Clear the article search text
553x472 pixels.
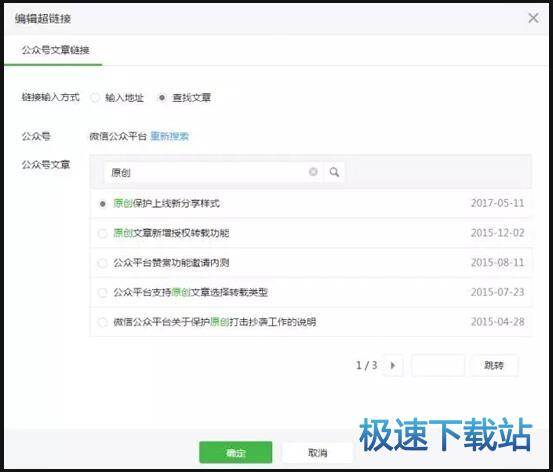click(313, 172)
